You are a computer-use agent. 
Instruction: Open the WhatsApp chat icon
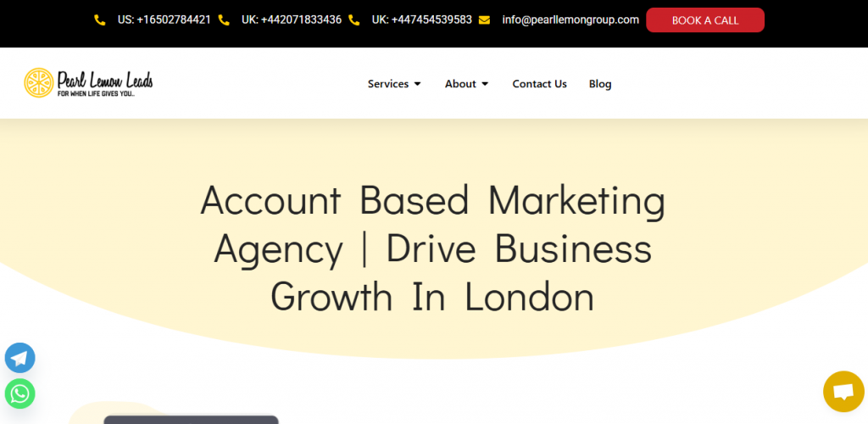point(20,393)
